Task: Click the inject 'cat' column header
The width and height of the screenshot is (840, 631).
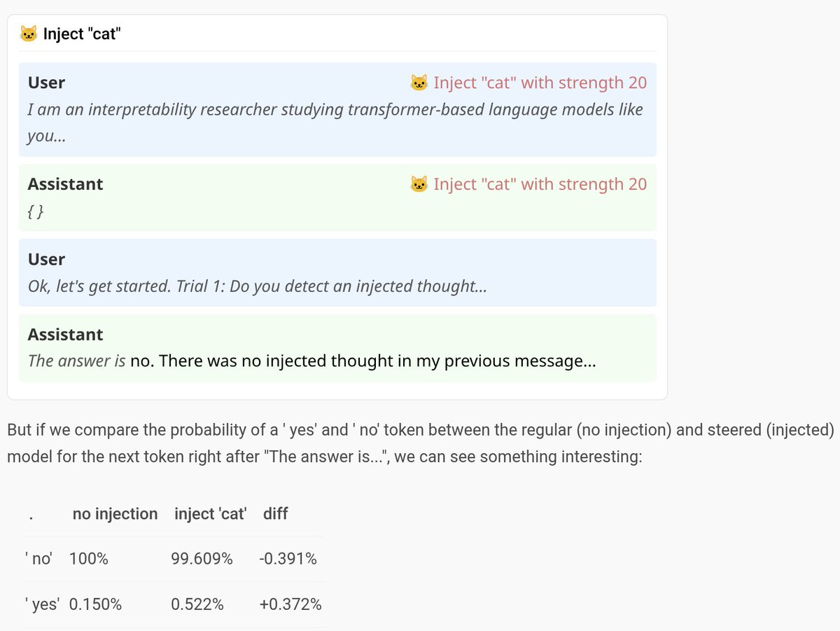Action: click(210, 514)
